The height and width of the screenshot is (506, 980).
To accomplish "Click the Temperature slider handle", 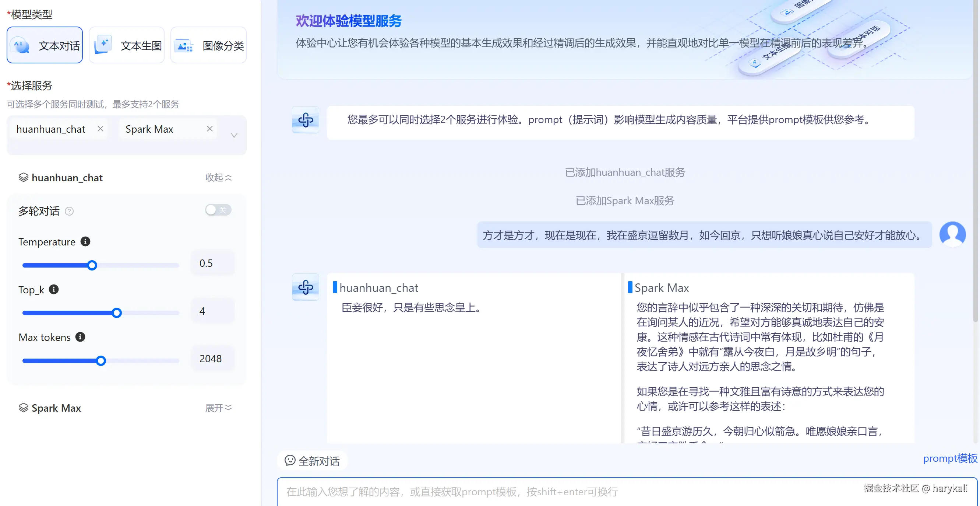I will click(92, 265).
